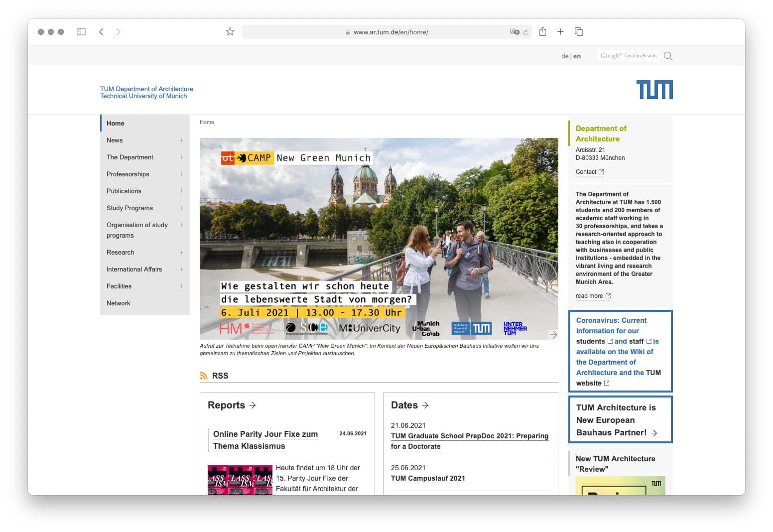Screen dimensions: 773x532
Task: Bookmark the page with the star icon
Action: click(x=230, y=32)
